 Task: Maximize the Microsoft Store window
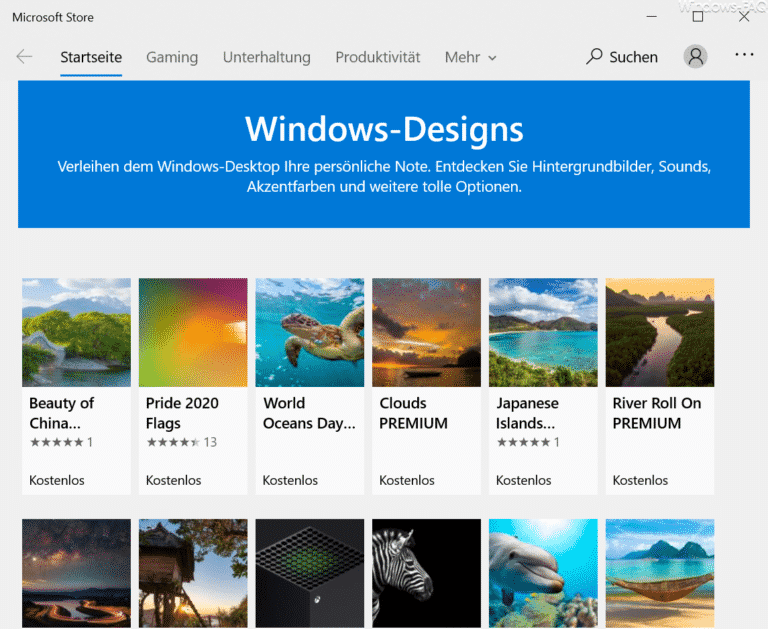tap(698, 17)
